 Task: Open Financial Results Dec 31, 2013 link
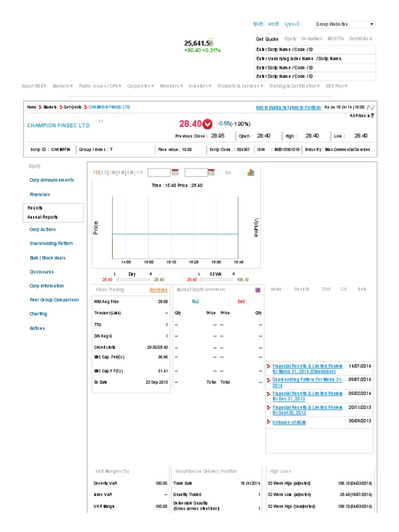[308, 396]
